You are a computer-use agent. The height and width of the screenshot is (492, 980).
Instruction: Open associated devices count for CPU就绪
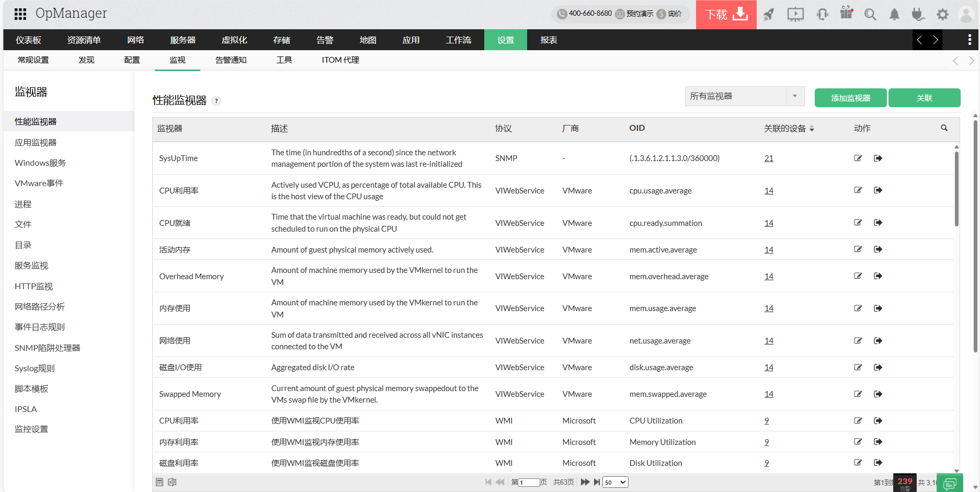point(769,223)
